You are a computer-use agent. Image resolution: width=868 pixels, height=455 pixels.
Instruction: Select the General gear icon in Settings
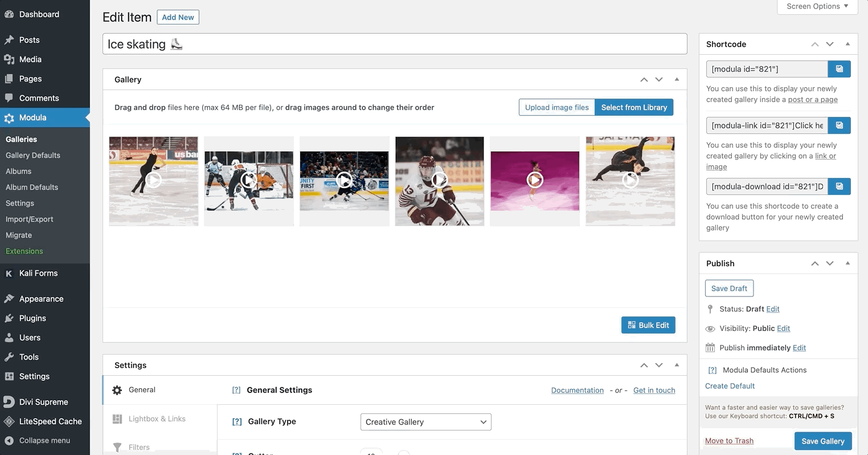tap(117, 390)
